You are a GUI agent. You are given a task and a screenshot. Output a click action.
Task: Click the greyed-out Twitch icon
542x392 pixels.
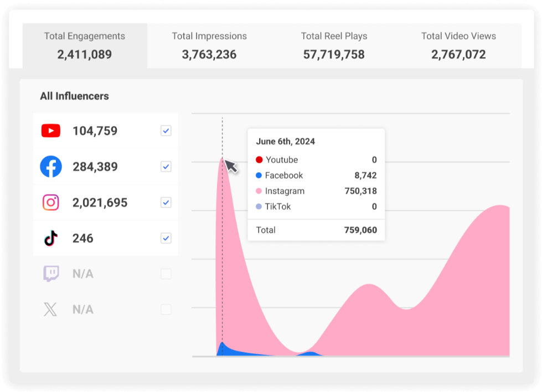click(x=51, y=274)
